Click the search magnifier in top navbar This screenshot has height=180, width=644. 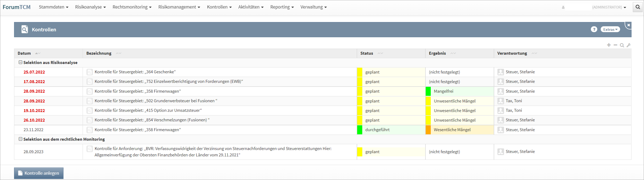(x=638, y=7)
